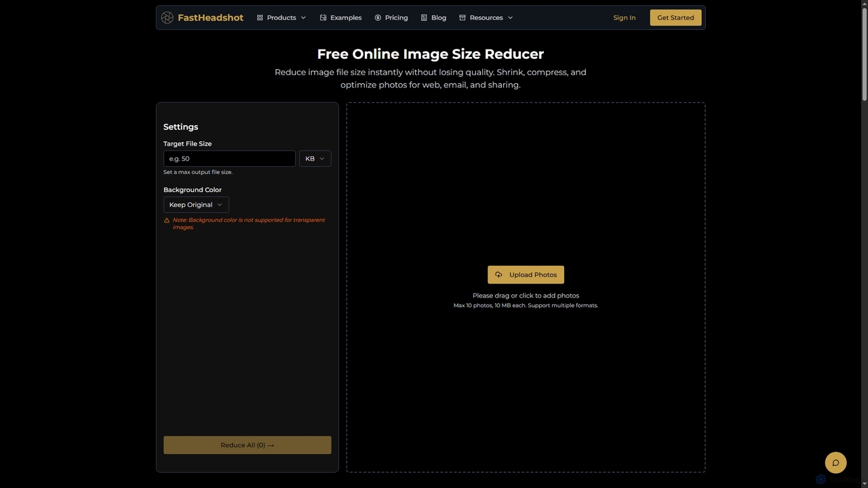
Task: Click the Upload Photos button
Action: [x=526, y=274]
